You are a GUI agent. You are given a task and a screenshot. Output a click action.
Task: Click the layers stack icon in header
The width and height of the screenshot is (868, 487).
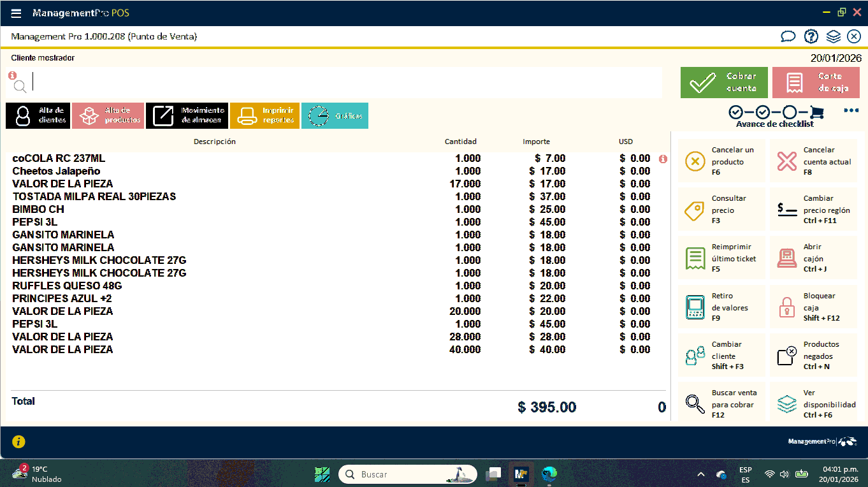click(833, 37)
